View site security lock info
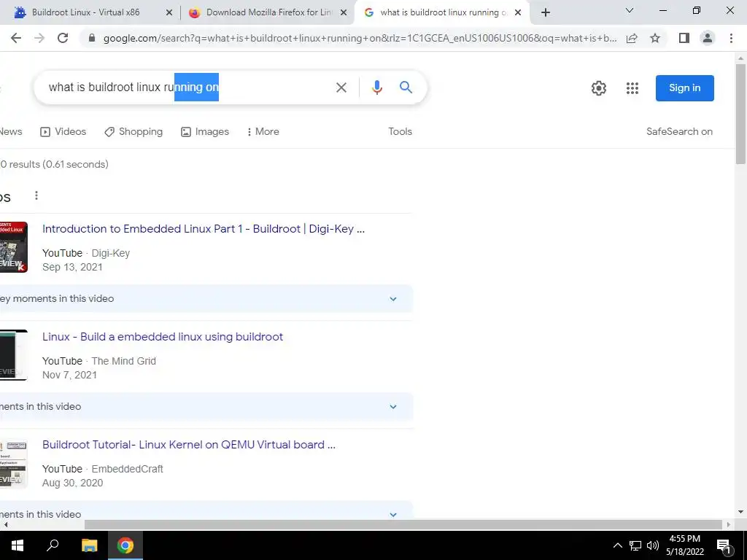This screenshot has width=747, height=560. point(92,38)
